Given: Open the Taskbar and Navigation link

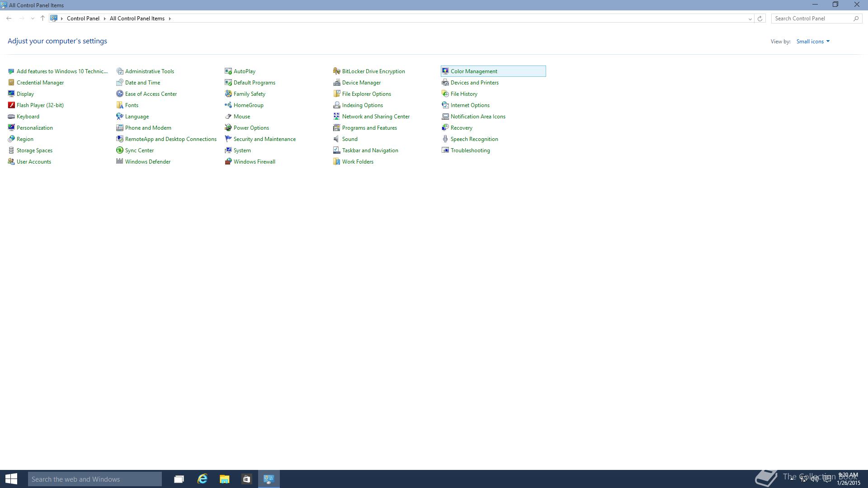Looking at the screenshot, I should click(370, 150).
